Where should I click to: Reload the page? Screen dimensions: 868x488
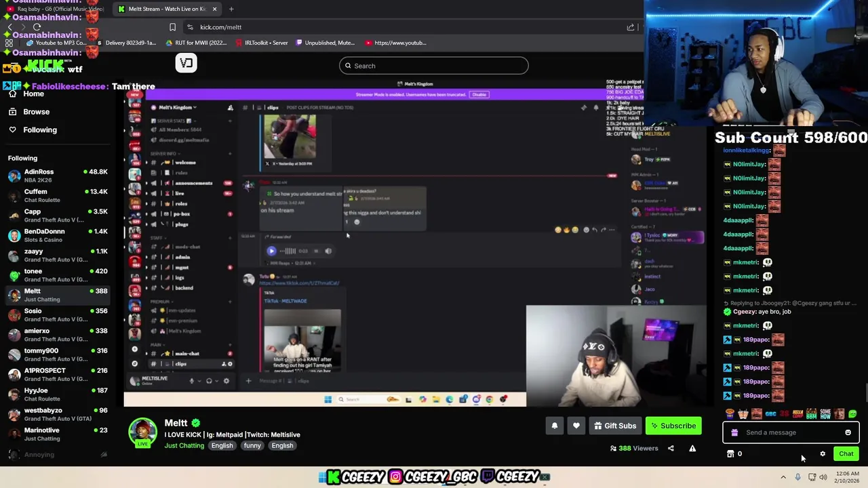coord(37,27)
